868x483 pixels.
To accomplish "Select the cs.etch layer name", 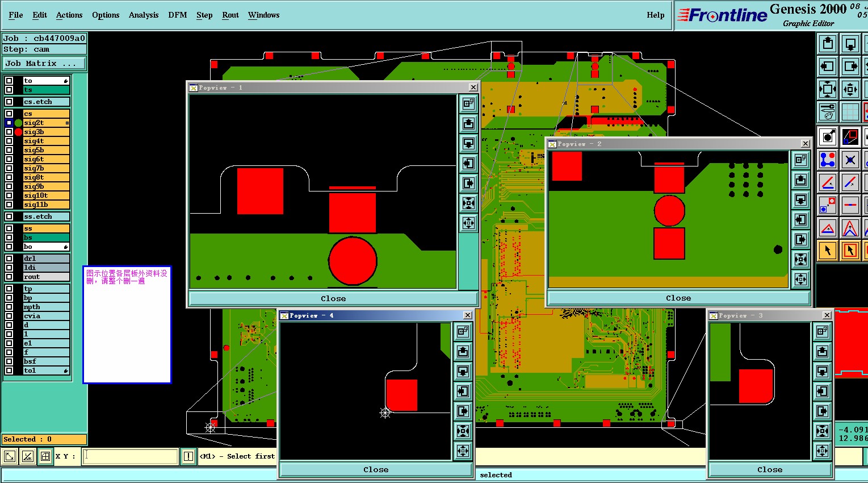I will tap(46, 102).
